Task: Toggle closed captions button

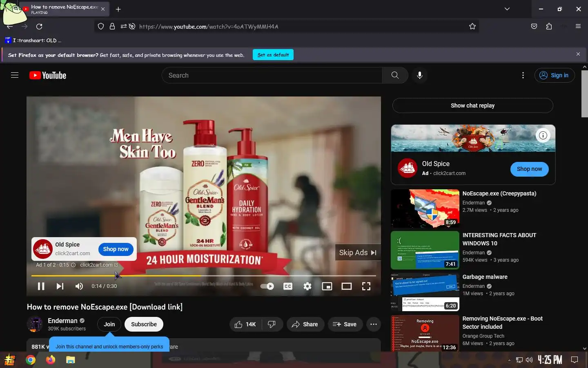Action: [x=288, y=286]
